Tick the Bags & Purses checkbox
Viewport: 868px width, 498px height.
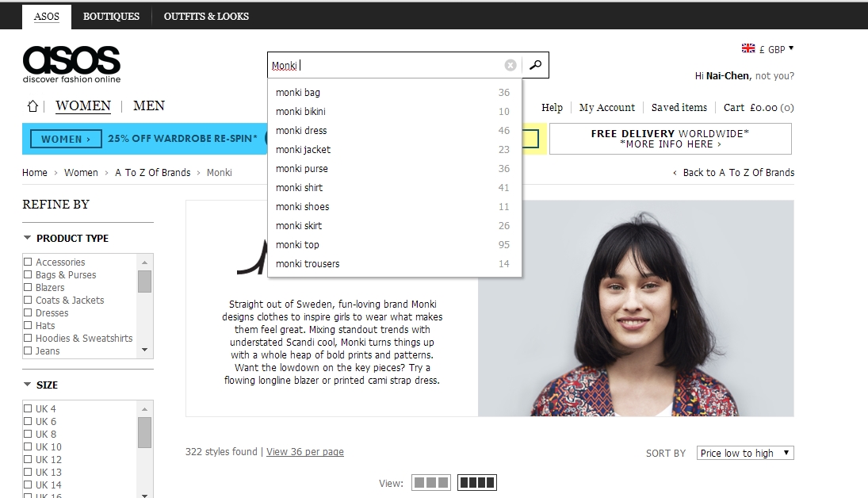click(x=28, y=274)
